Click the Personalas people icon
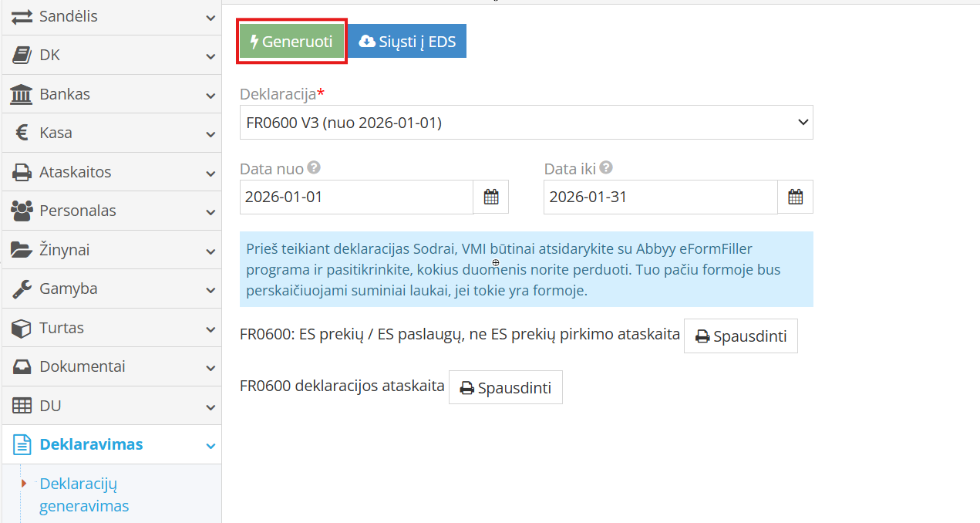This screenshot has width=980, height=523. coord(21,211)
